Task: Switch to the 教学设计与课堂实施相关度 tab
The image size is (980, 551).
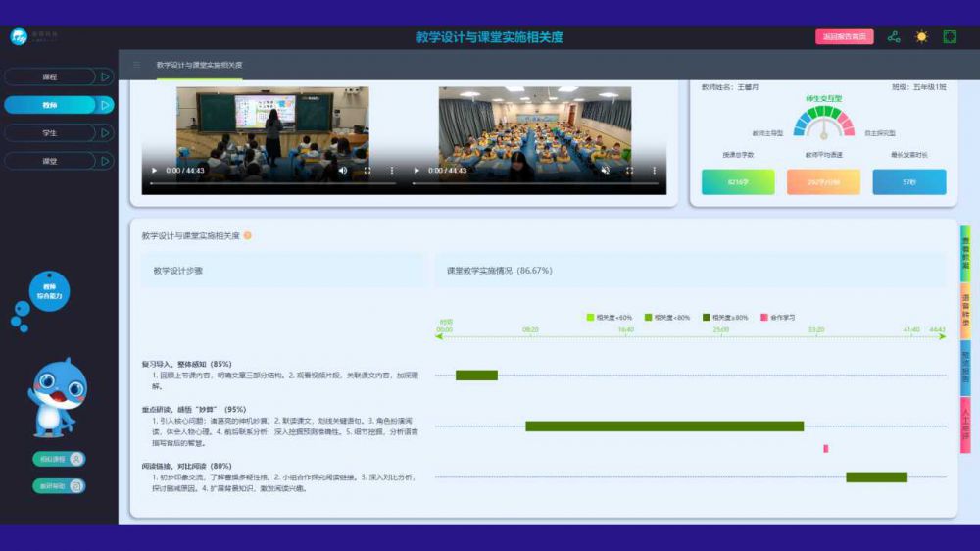Action: point(199,66)
